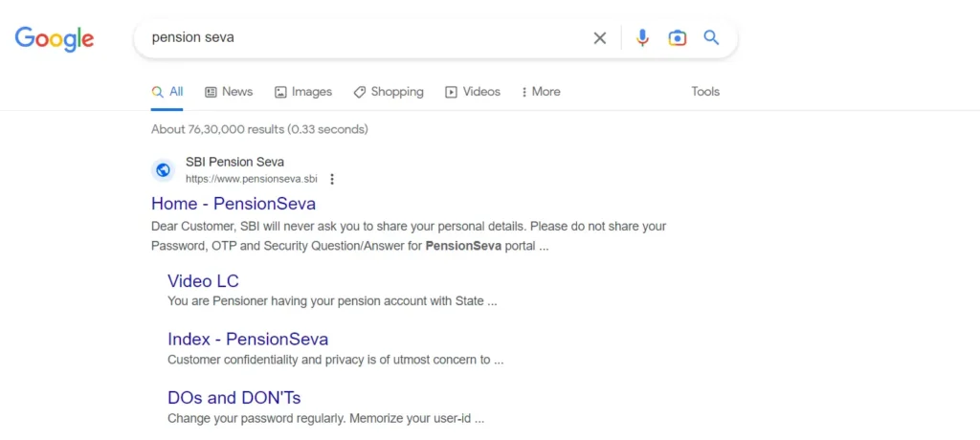This screenshot has width=980, height=440.
Task: Click the 'About 76,30,000 results' stats text
Action: 259,129
